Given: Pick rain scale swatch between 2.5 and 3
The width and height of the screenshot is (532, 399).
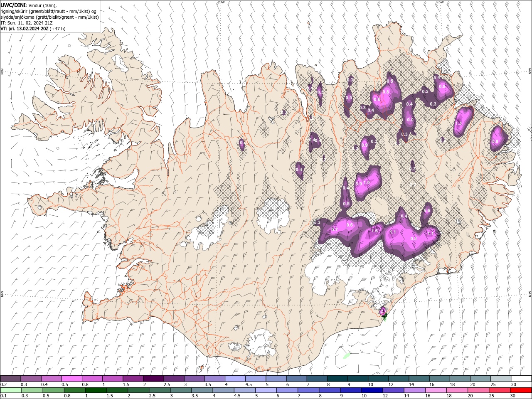Looking at the screenshot, I should pos(159,390).
